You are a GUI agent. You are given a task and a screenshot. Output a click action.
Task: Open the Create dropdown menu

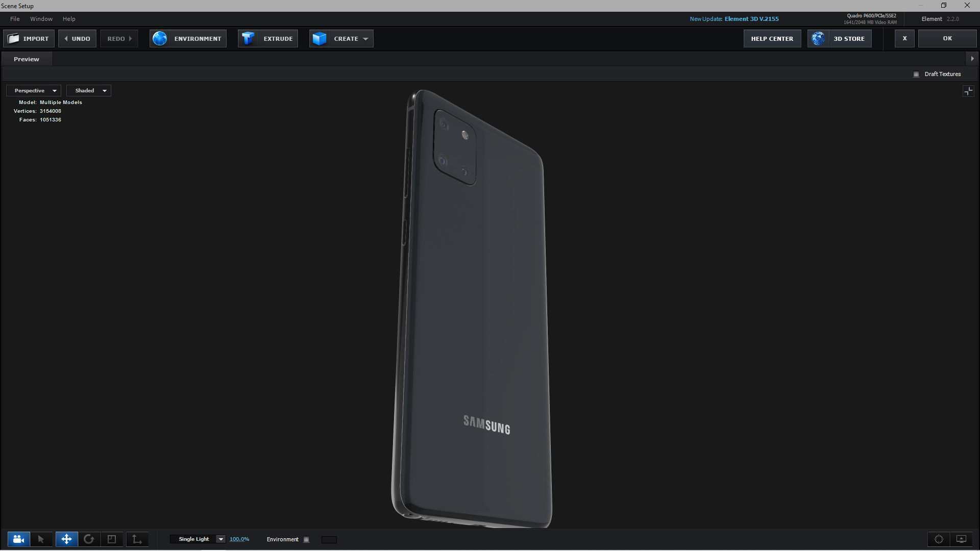tap(341, 39)
